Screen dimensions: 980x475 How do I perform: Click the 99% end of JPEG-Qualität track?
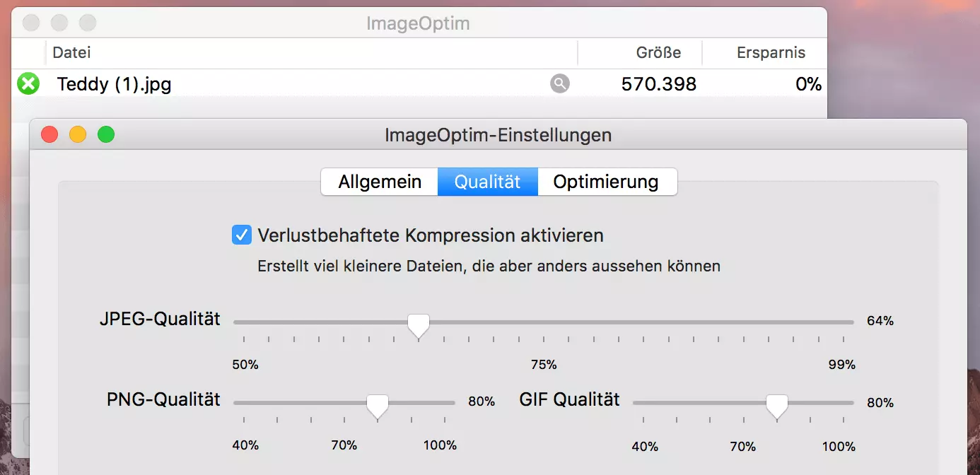[x=853, y=322]
